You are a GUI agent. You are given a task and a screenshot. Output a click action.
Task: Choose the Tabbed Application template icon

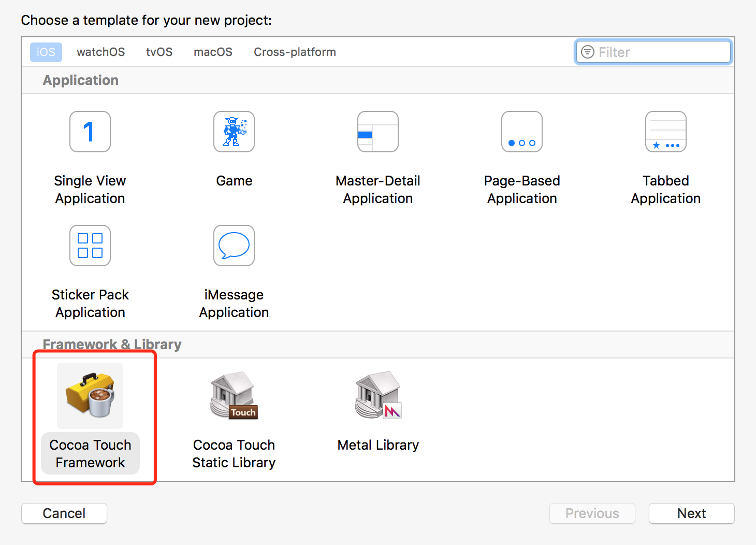[x=666, y=132]
